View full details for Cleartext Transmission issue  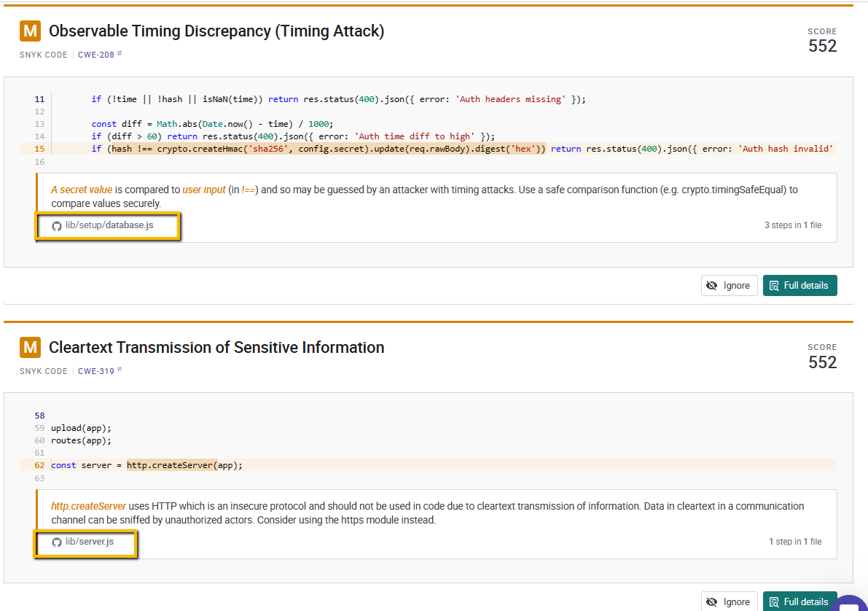[x=800, y=601]
